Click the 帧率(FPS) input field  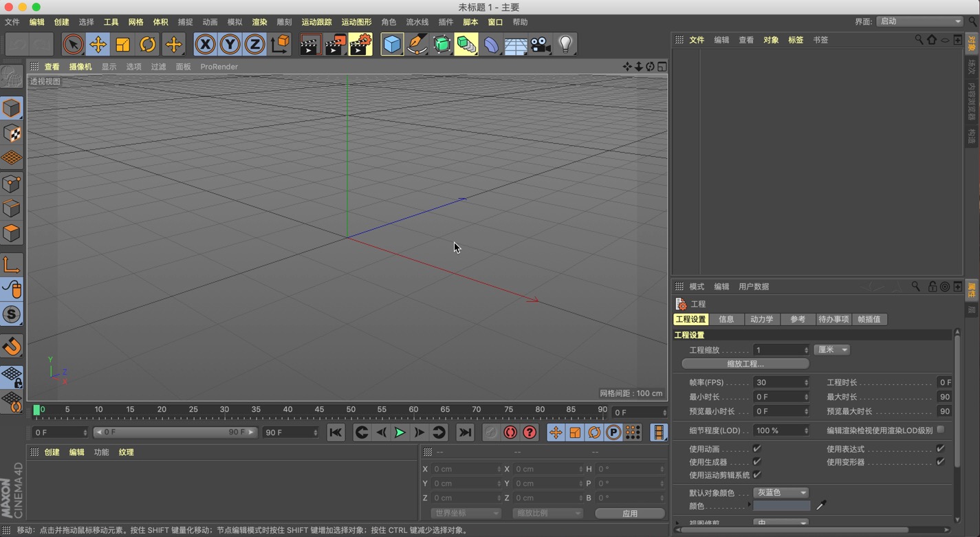[x=781, y=382]
